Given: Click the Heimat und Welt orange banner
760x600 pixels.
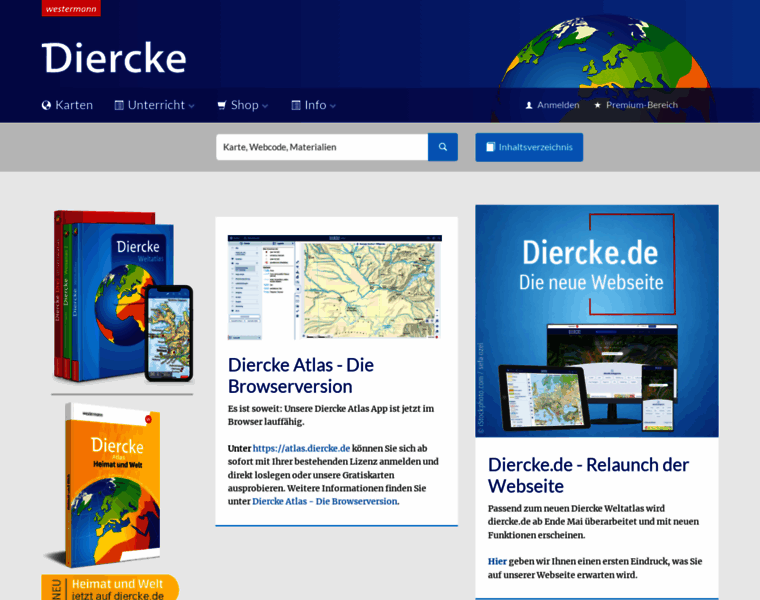Looking at the screenshot, I should point(110,587).
